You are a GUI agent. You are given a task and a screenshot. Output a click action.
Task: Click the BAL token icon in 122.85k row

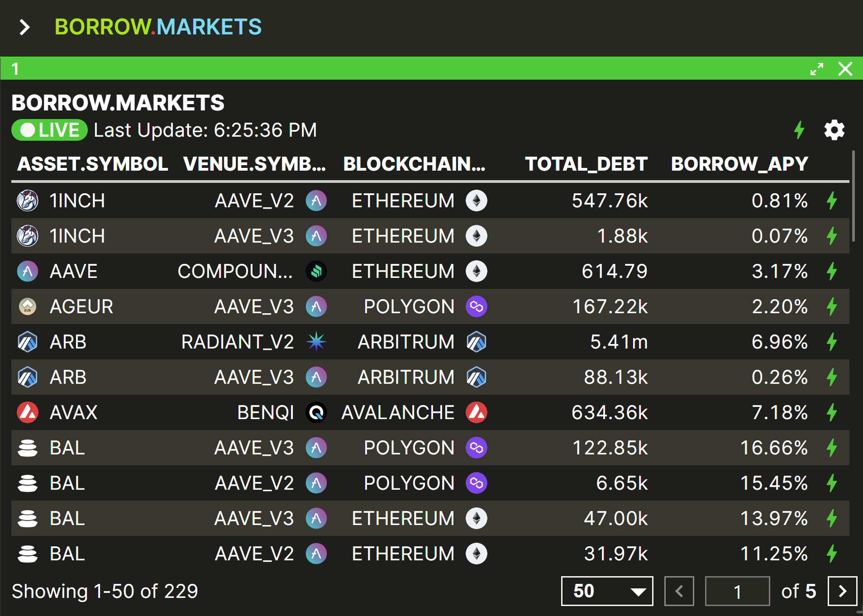pyautogui.click(x=28, y=448)
